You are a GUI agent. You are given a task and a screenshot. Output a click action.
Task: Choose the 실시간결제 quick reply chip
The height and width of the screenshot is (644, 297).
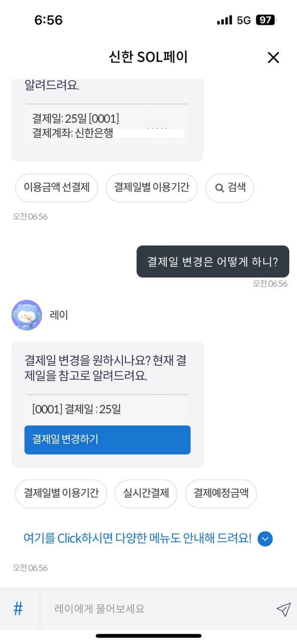point(146,494)
